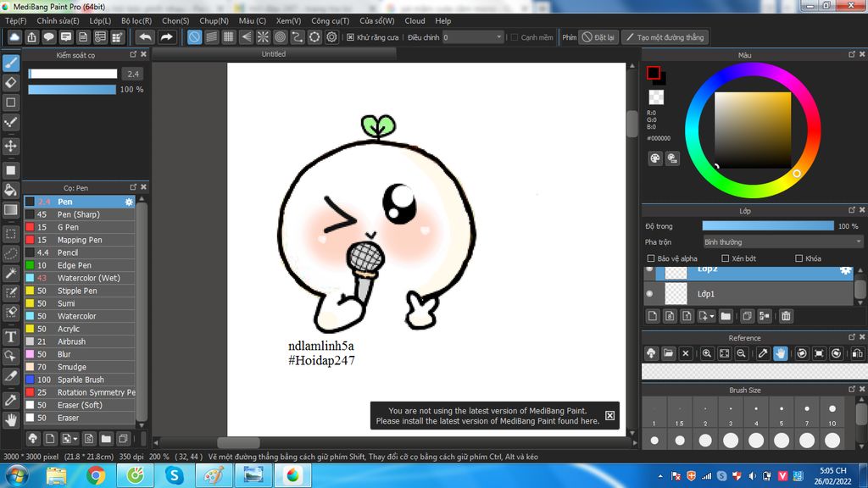Select the Airbrush brush

click(x=80, y=342)
